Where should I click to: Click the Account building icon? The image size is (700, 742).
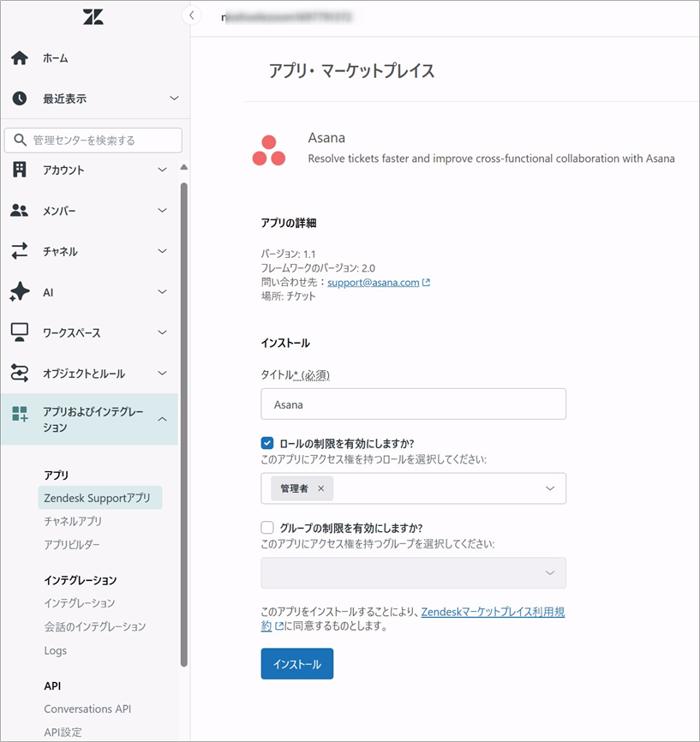point(20,170)
